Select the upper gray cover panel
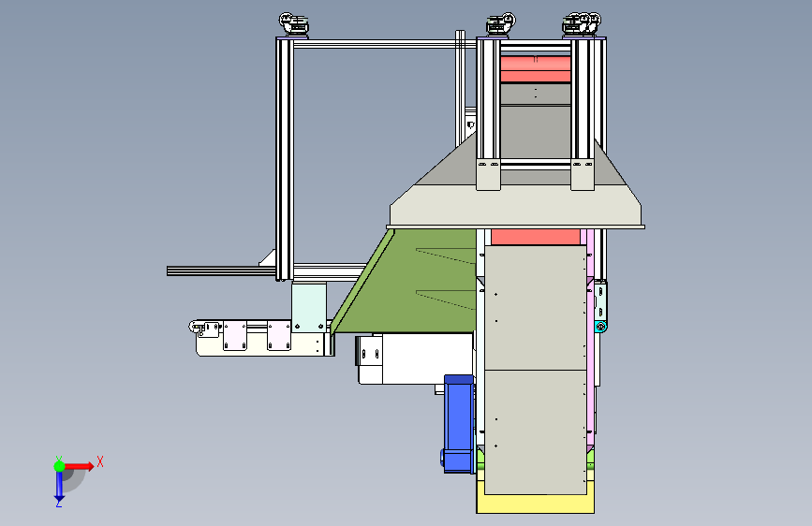 pyautogui.click(x=536, y=308)
